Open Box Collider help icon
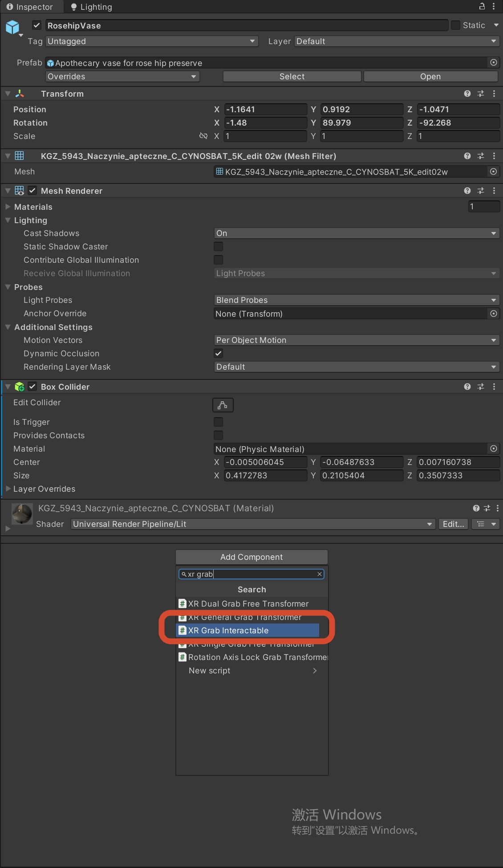The image size is (503, 868). [x=467, y=387]
